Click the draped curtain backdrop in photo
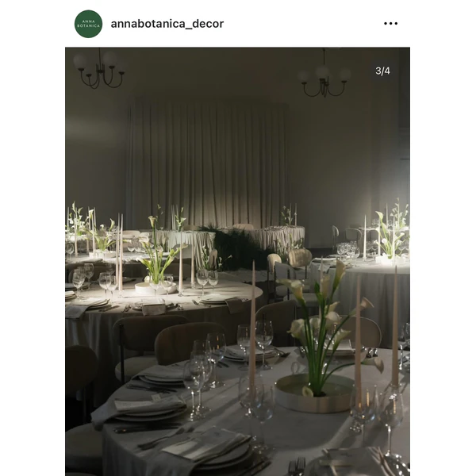This screenshot has width=476, height=476. coord(206,163)
